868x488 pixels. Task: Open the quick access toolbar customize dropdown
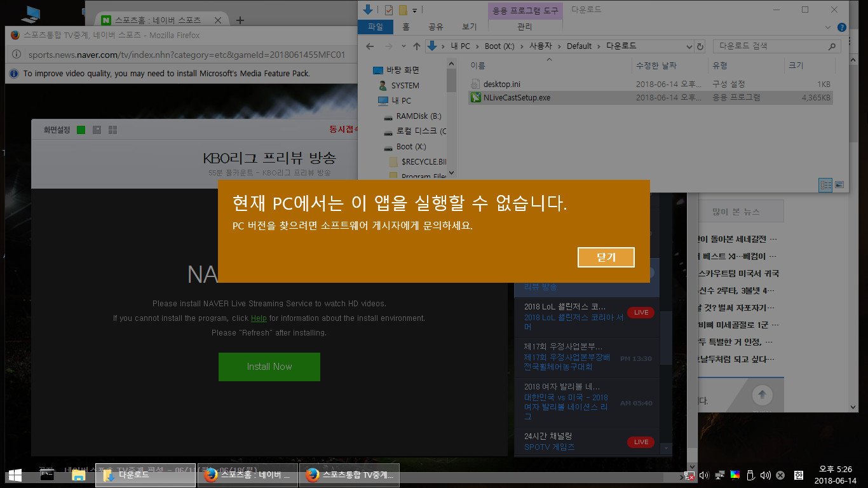[414, 10]
